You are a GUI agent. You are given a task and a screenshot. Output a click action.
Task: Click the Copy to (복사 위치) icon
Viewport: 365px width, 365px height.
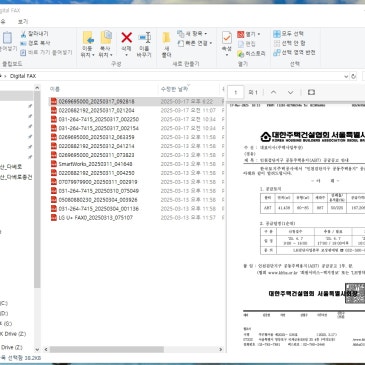[106, 37]
